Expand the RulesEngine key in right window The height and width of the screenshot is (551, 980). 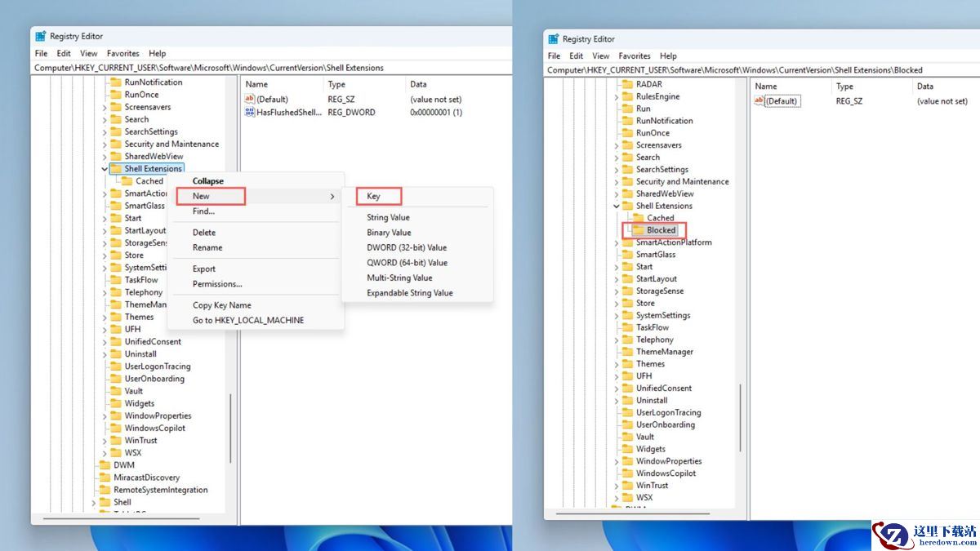pyautogui.click(x=617, y=96)
